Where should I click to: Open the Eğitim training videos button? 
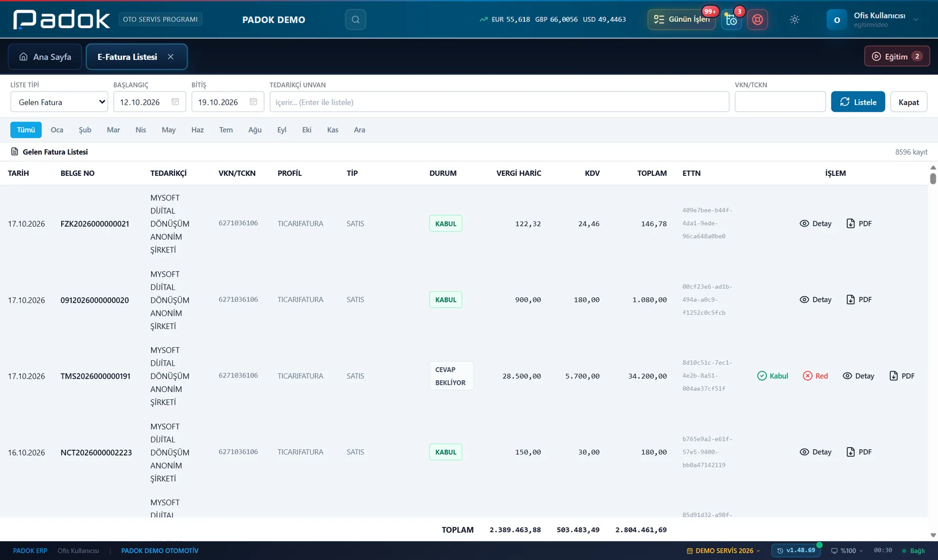point(897,56)
